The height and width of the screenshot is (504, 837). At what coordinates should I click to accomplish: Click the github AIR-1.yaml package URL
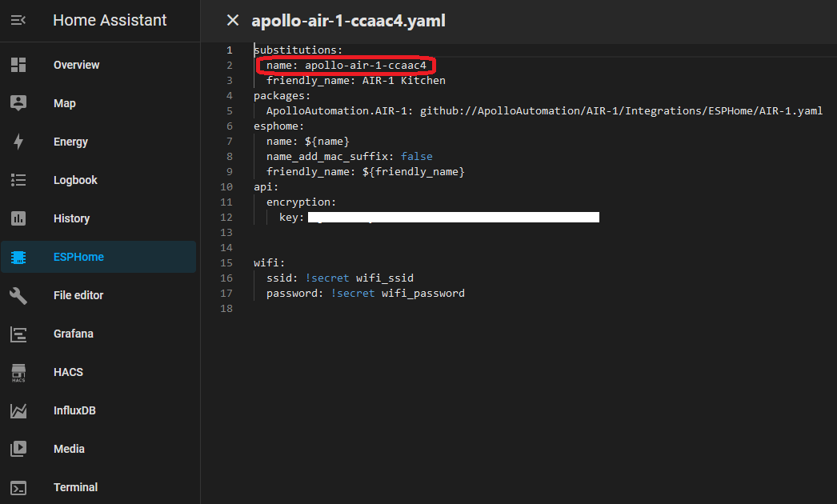coord(621,111)
